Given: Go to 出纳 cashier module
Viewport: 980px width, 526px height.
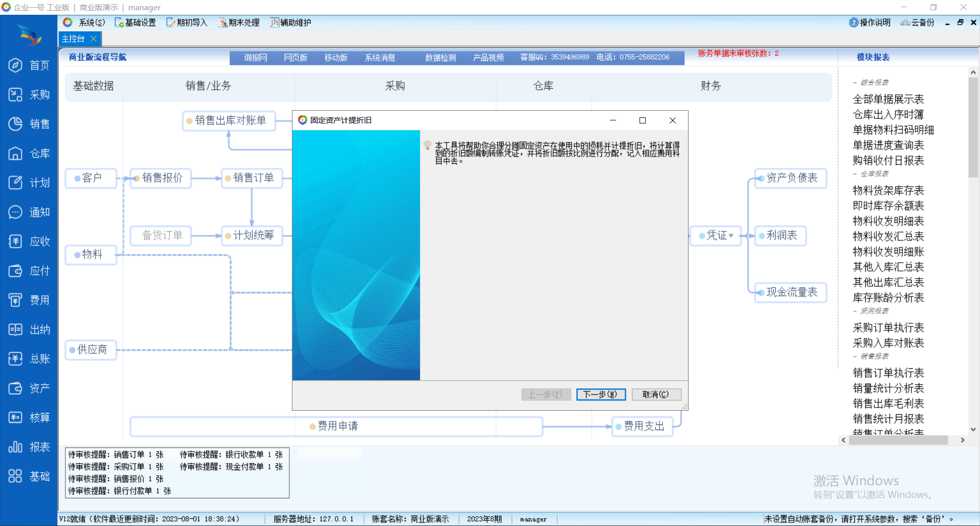Looking at the screenshot, I should (16, 330).
